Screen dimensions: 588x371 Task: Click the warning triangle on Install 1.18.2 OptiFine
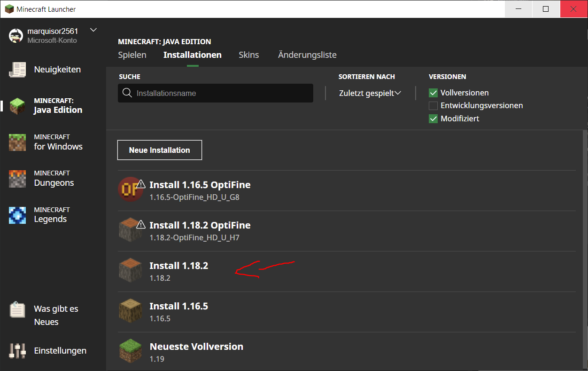[x=141, y=224]
